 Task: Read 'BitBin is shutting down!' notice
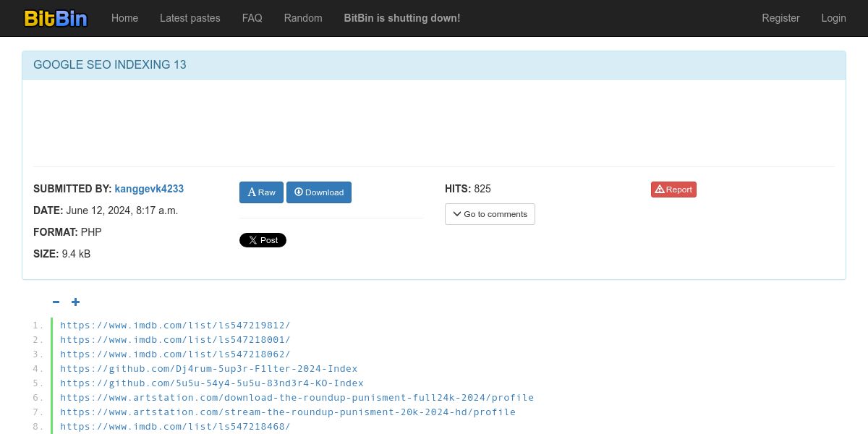[x=402, y=18]
